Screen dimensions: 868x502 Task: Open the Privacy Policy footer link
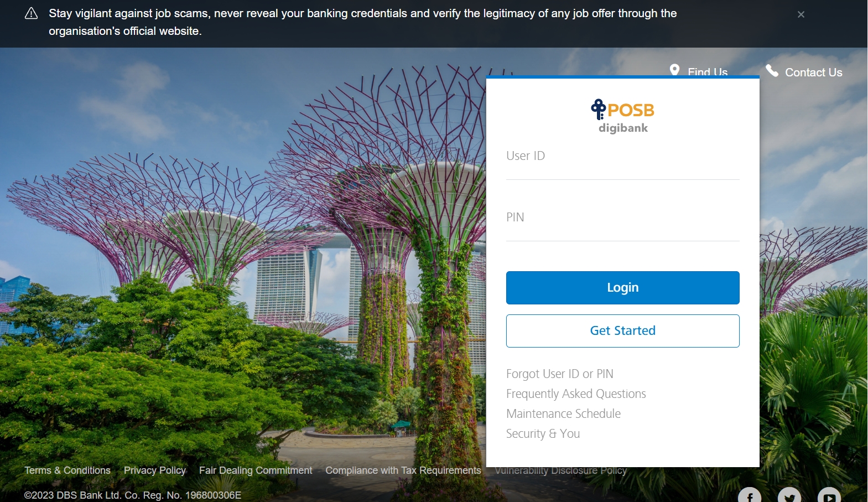(155, 470)
